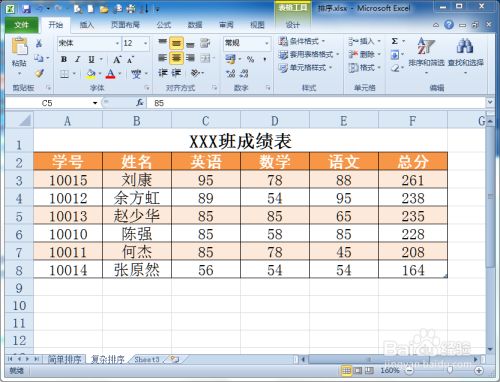
Task: Click increase decimal icon
Action: [230, 74]
